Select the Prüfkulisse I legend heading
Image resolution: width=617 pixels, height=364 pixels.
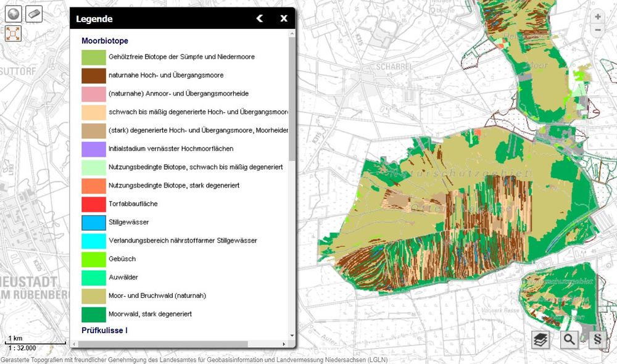(x=104, y=331)
